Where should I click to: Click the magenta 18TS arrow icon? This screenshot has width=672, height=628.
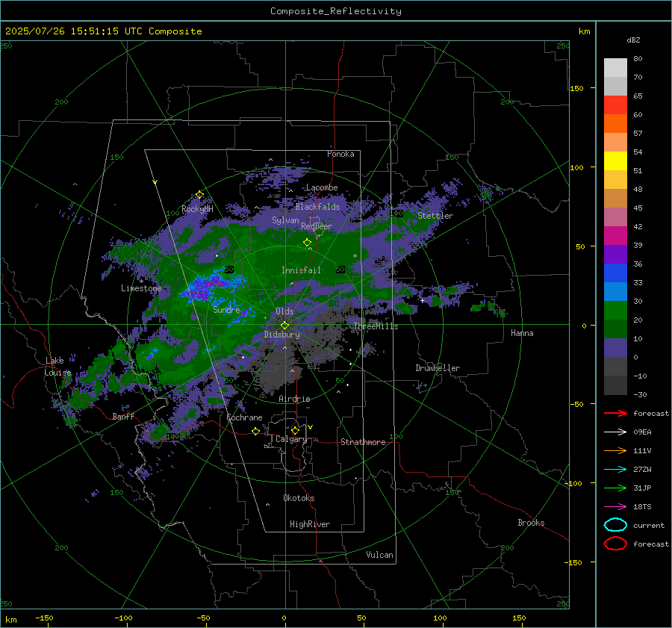(x=615, y=507)
